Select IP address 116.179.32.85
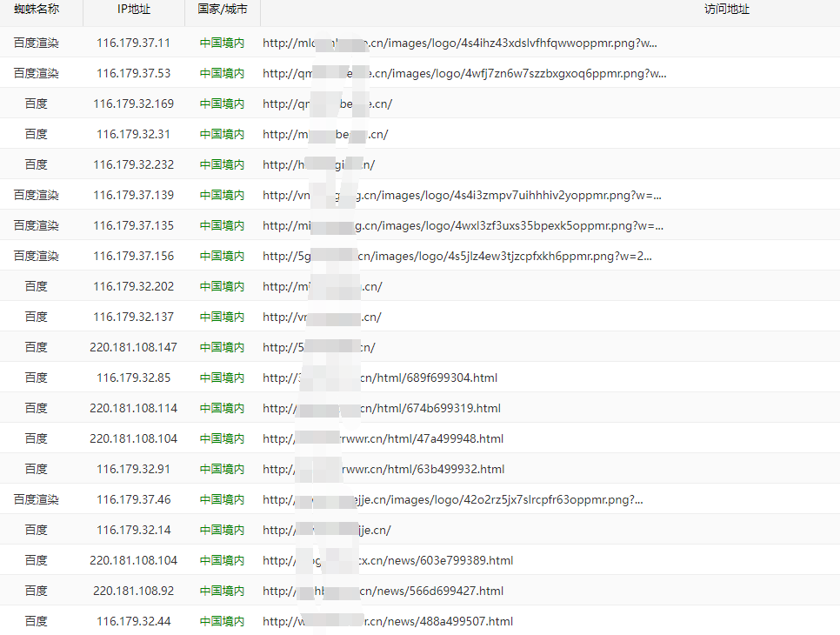The height and width of the screenshot is (635, 840). click(x=133, y=378)
